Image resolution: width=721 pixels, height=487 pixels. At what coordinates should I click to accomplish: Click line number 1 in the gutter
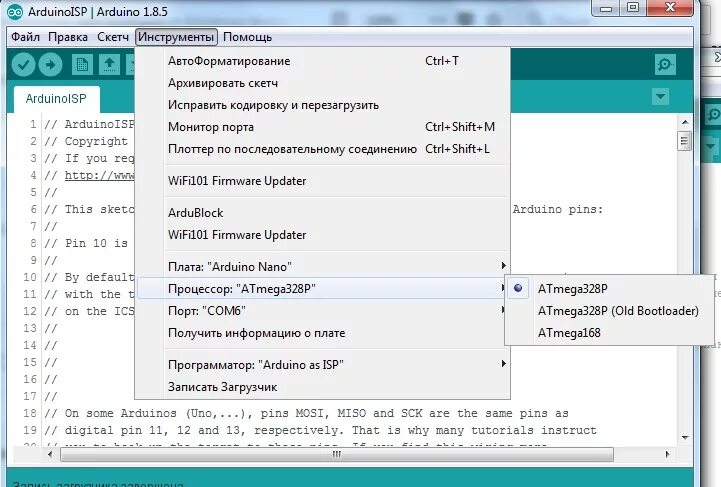point(33,124)
